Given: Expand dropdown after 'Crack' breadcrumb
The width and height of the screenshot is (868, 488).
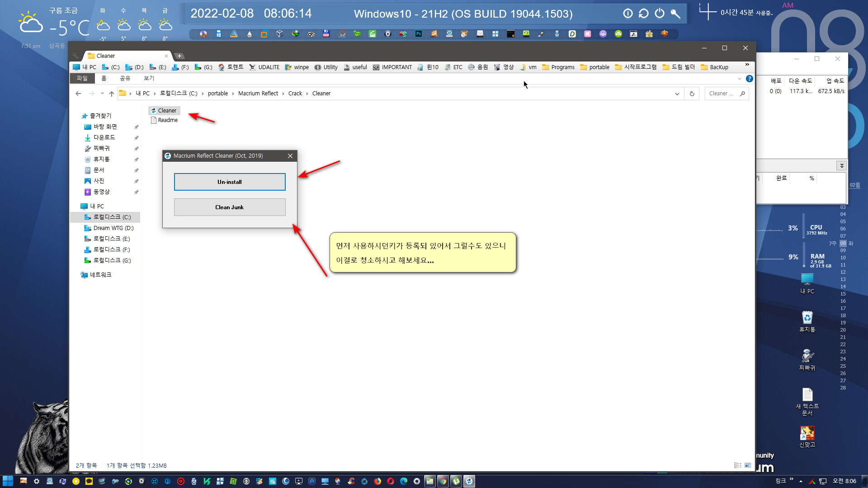Looking at the screenshot, I should 307,94.
